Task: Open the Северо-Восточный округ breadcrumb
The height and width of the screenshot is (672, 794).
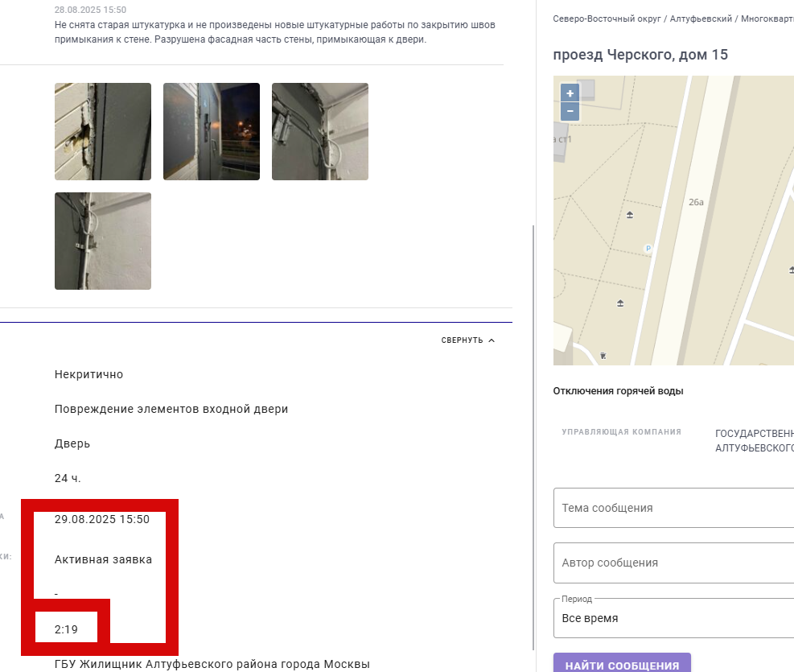Action: click(x=607, y=19)
